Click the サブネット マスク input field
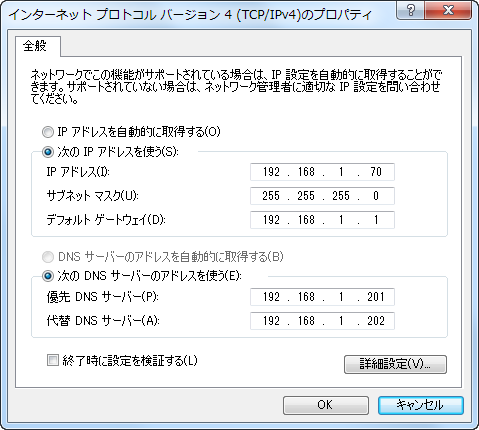This screenshot has height=430, width=479. (x=322, y=196)
